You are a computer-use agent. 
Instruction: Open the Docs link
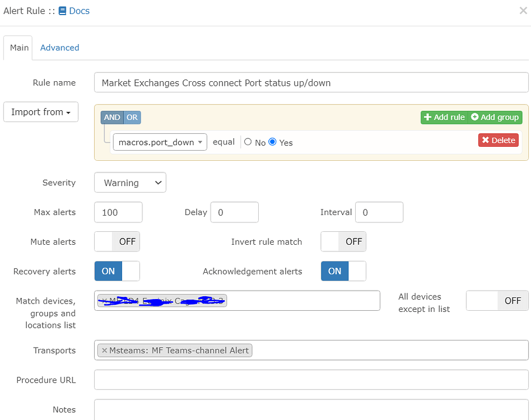pyautogui.click(x=79, y=11)
